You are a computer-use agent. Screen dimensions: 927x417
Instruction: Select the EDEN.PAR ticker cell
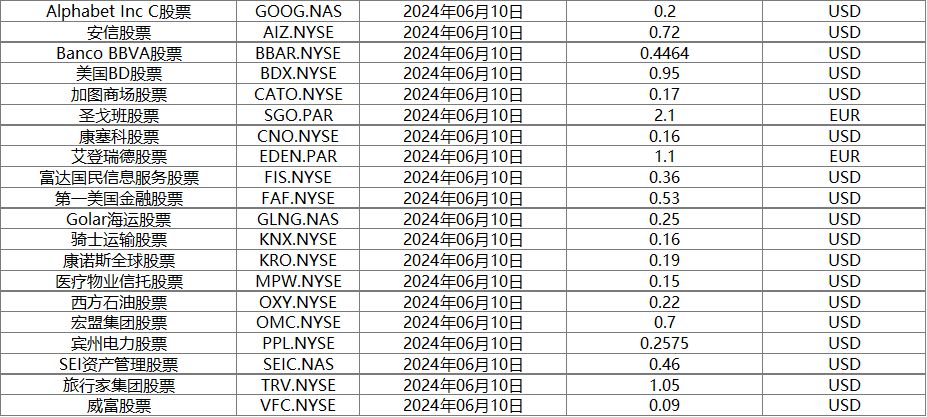coord(299,156)
